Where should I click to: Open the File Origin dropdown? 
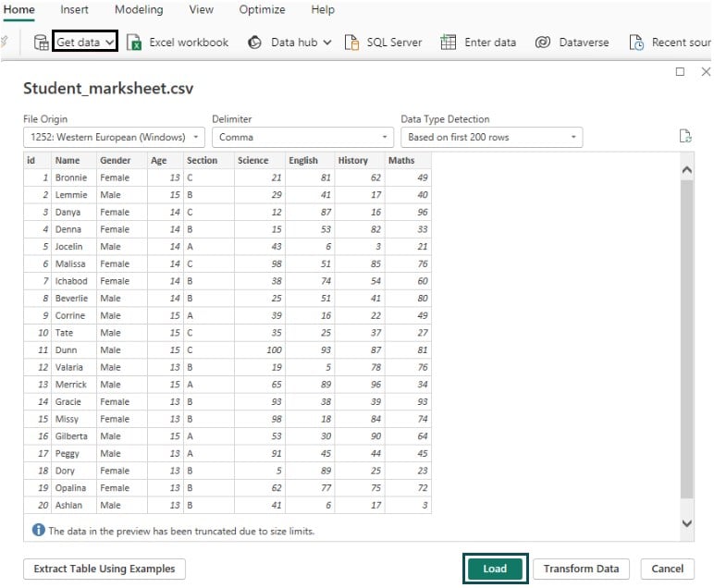[114, 137]
